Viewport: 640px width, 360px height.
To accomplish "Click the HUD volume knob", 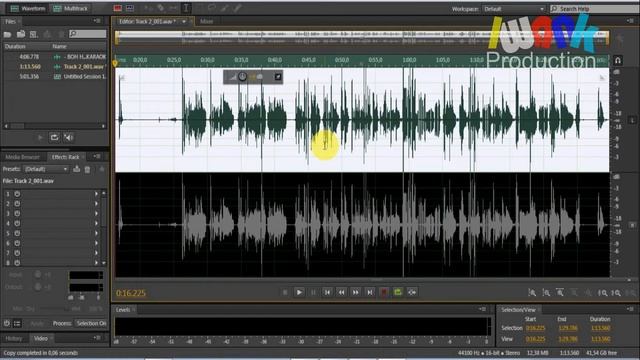I will 242,77.
